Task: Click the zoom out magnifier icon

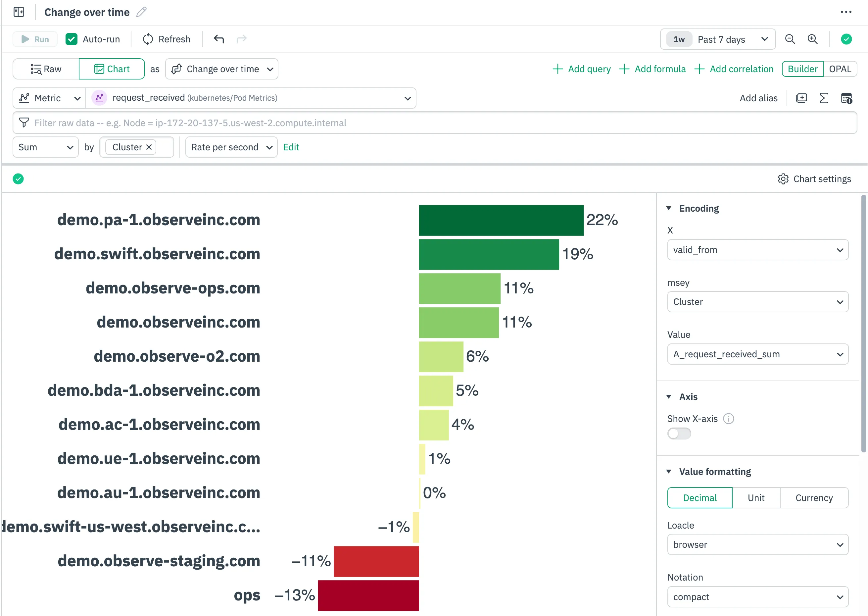Action: click(x=790, y=39)
